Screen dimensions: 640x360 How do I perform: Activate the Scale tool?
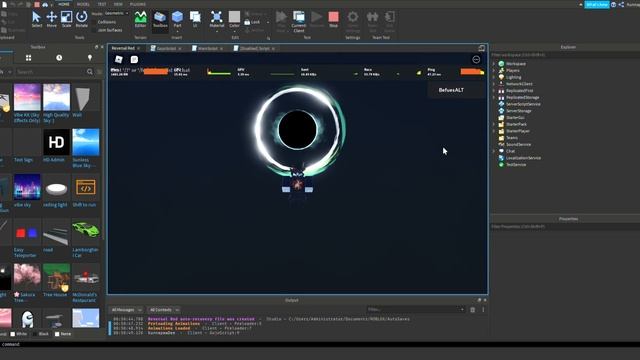coord(67,19)
